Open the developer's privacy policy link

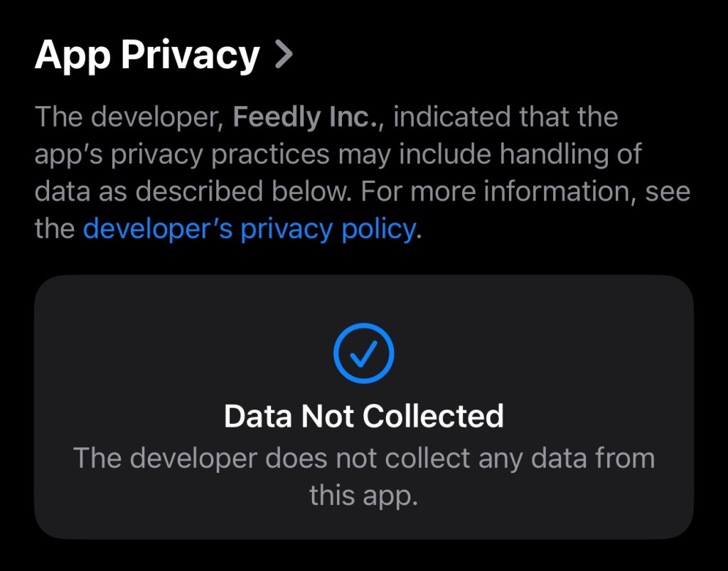point(249,229)
